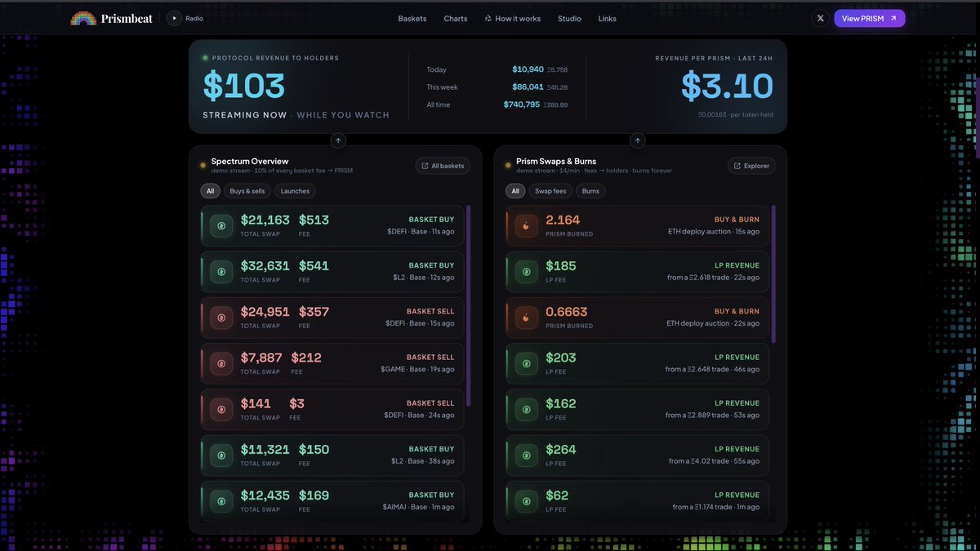Click the Prism Swaps & Burns panel title
Image resolution: width=980 pixels, height=551 pixels.
556,162
